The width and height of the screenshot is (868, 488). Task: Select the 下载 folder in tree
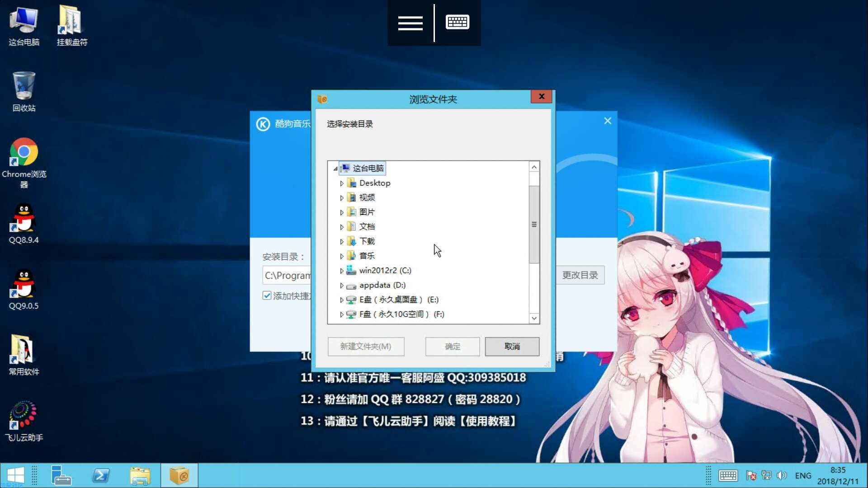tap(361, 241)
